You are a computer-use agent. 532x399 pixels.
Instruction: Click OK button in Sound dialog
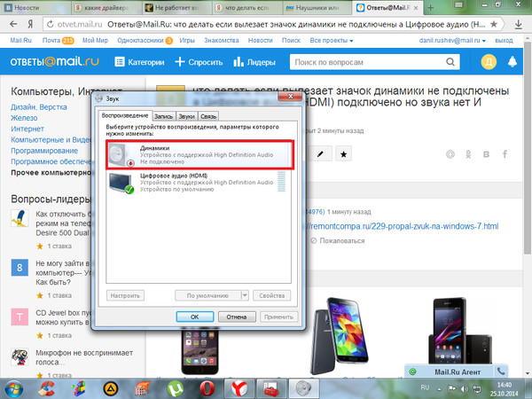(x=195, y=317)
